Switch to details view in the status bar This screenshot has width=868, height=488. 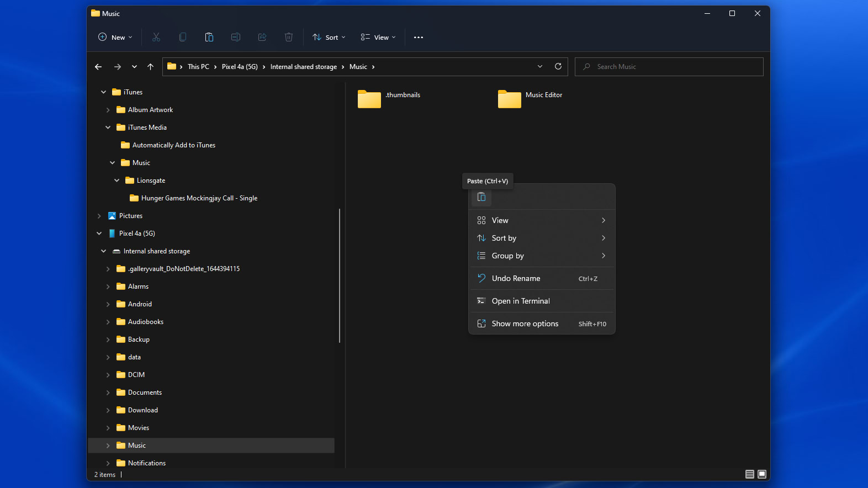click(x=749, y=474)
